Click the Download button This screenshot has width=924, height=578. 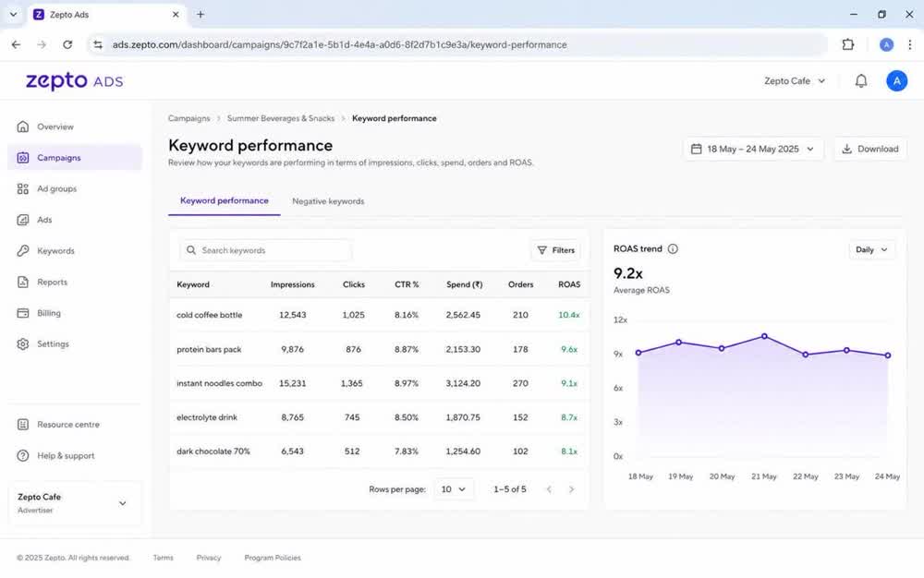click(x=869, y=149)
